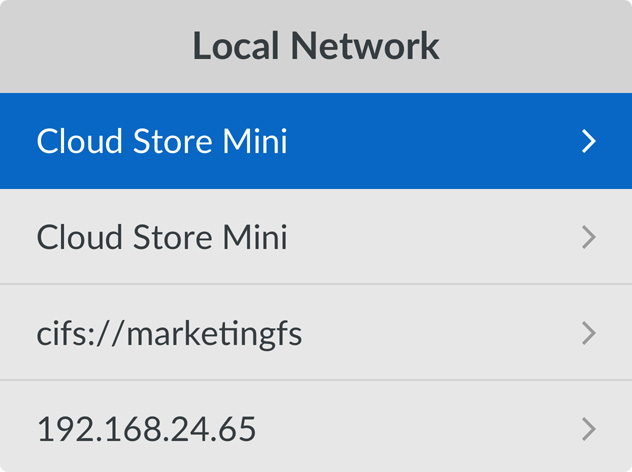The image size is (632, 472).
Task: Choose the Cloud Store Mini text in dark gray
Action: (x=162, y=237)
